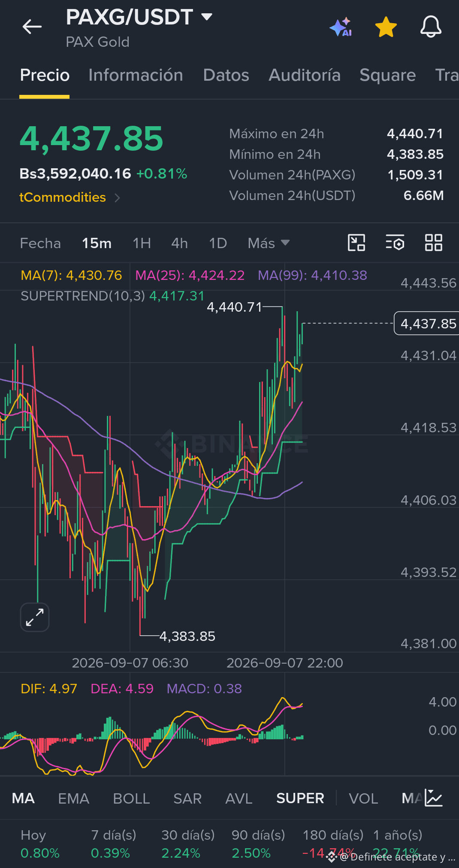This screenshot has height=868, width=459.
Task: Open chart indicator settings icon
Action: [x=395, y=243]
